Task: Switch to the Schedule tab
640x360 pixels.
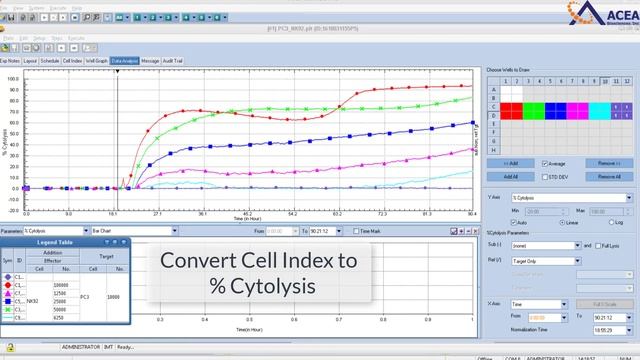Action: (x=50, y=61)
